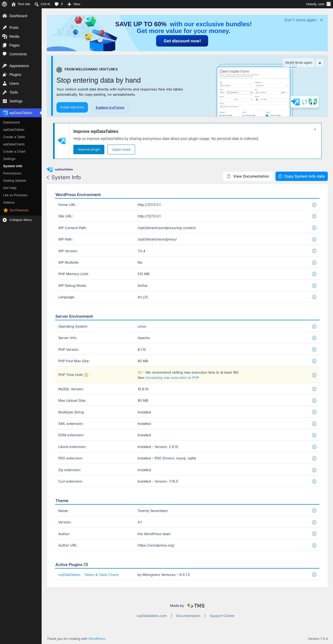The image size is (333, 644).
Task: Close the IvyForms ad with X
Action: [x=320, y=63]
